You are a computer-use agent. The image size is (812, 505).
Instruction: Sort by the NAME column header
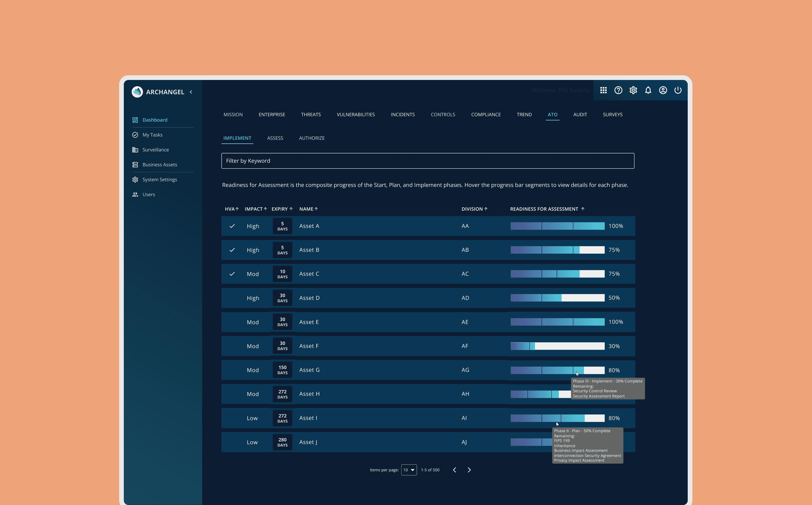point(308,209)
